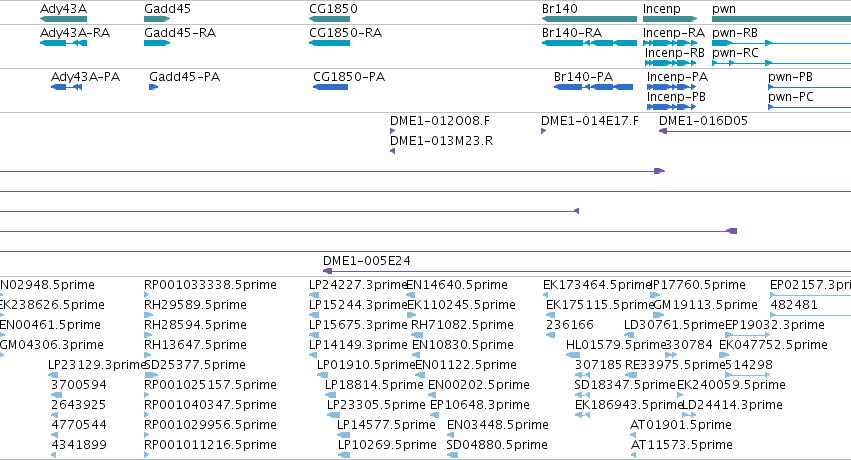Select the Incenp-RB transcript
The height and width of the screenshot is (460, 851).
(675, 53)
